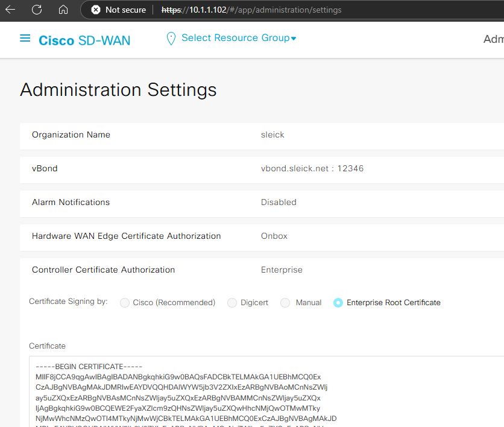This screenshot has width=504, height=427.
Task: Open Hardware WAN Edge Certificate Authorization row
Action: pos(126,236)
